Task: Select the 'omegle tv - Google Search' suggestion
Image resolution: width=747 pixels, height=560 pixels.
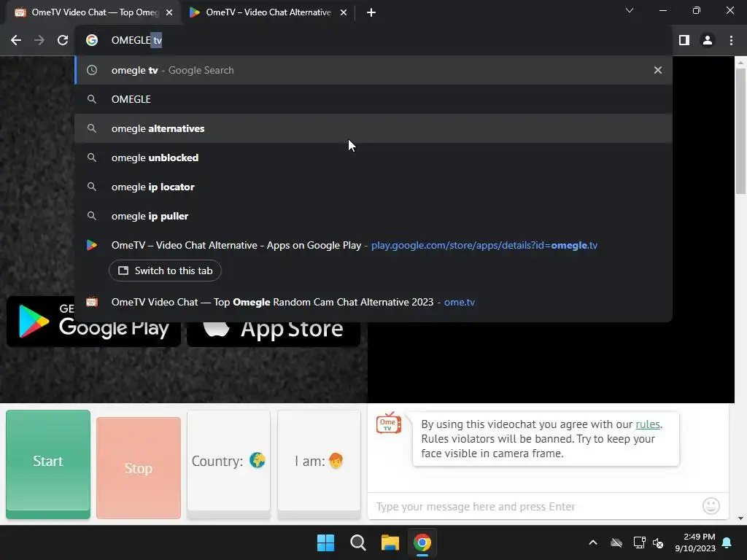Action: 373,70
